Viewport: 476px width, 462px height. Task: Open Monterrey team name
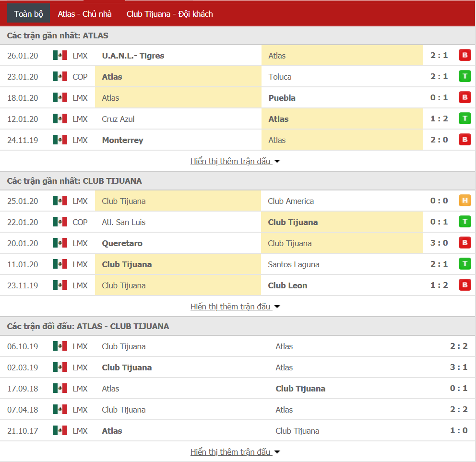123,140
